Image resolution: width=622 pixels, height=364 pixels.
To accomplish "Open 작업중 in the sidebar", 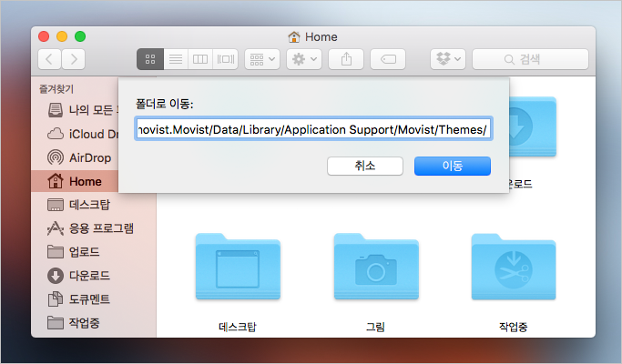I will (94, 323).
